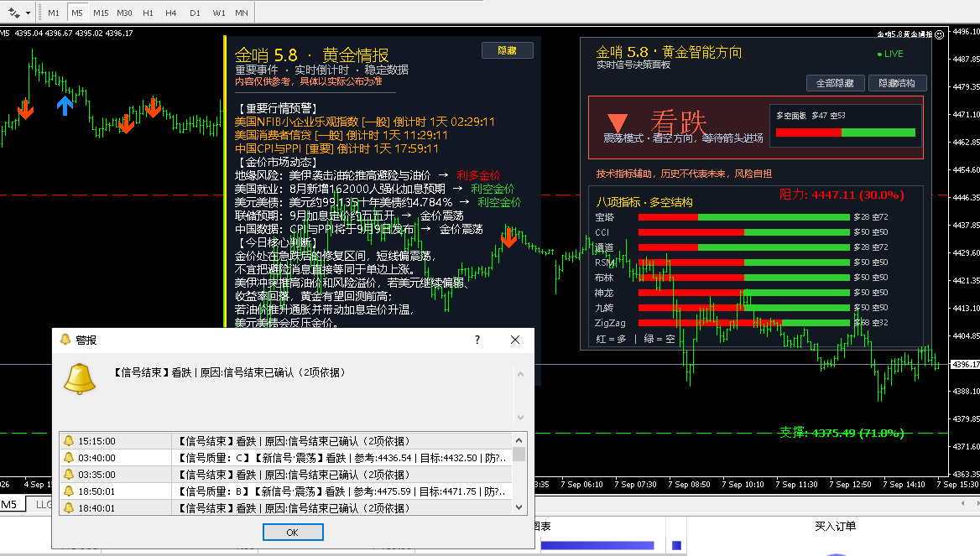Click the 支撑: 4375.49 support label
Screen dimensions: 980x556
coord(842,433)
